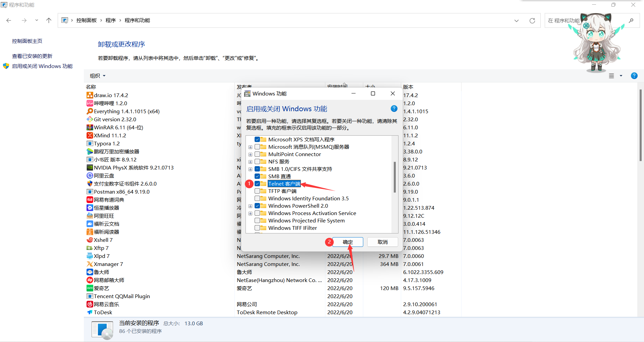Sort list by 版本 column header
The image size is (644, 342).
click(408, 87)
